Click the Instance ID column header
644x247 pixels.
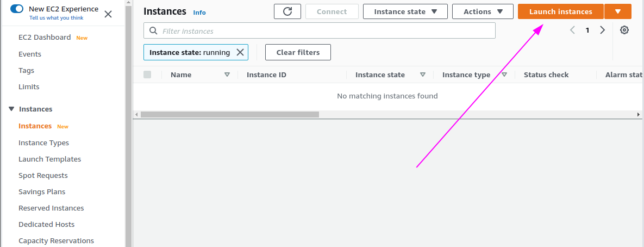pos(266,75)
